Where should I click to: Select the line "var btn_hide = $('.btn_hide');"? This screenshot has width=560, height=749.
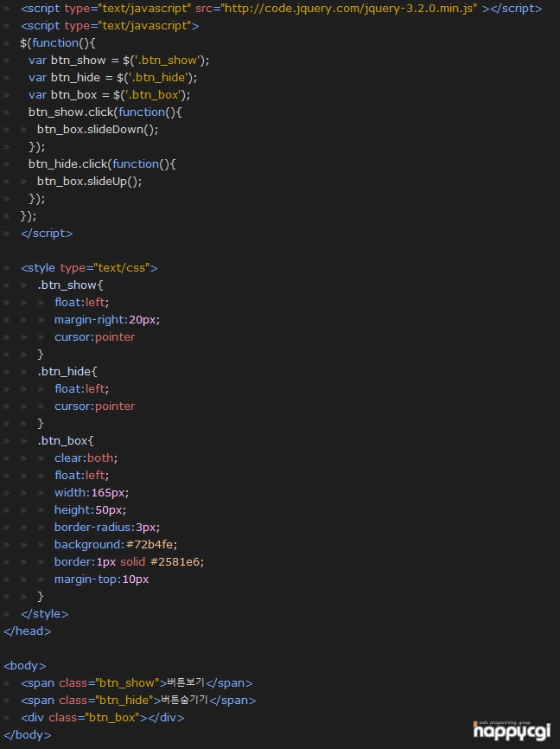(x=112, y=77)
